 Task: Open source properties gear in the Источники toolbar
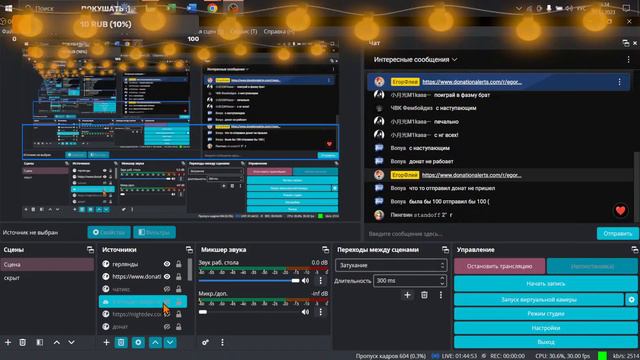tap(138, 342)
